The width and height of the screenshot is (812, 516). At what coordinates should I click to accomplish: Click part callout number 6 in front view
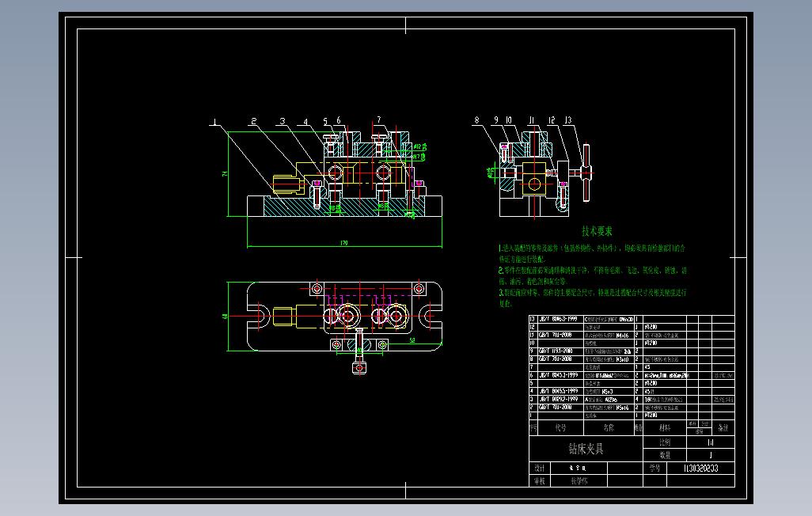click(339, 121)
